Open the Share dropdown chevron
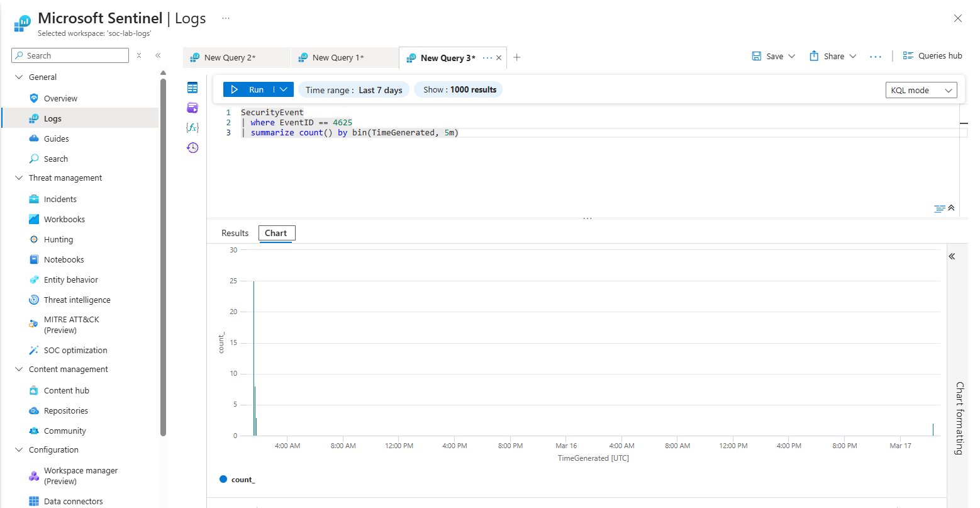Viewport: 980px width, 508px height. (853, 56)
